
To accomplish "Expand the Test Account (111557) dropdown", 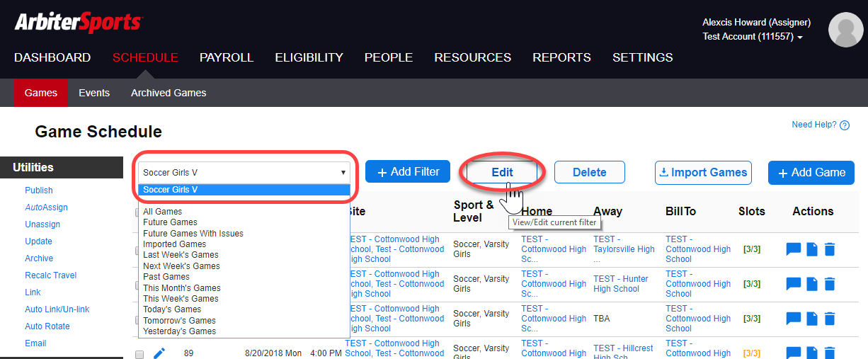I will pyautogui.click(x=752, y=37).
